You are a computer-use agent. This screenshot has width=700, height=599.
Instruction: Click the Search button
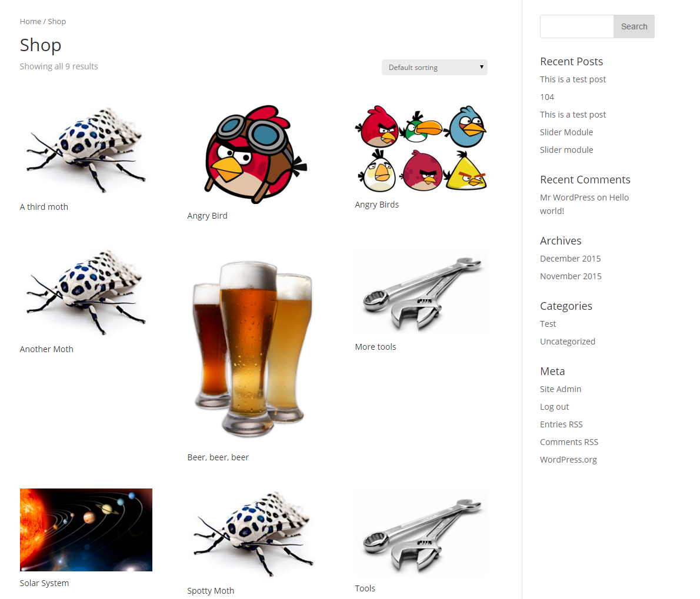[x=634, y=26]
